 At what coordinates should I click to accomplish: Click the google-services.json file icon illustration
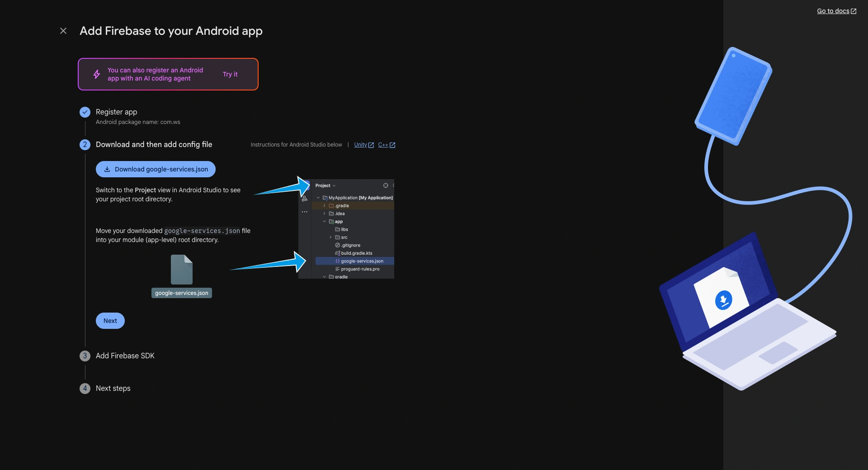(x=182, y=269)
